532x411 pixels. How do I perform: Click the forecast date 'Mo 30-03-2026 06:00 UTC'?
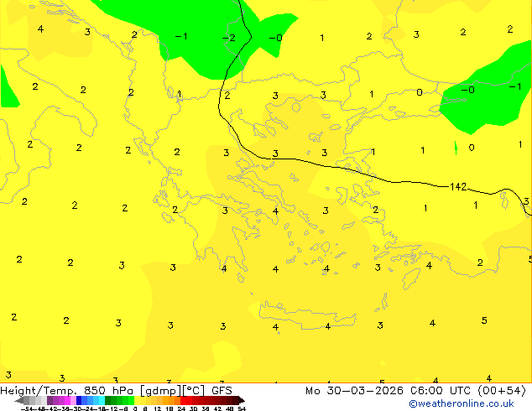pos(389,391)
